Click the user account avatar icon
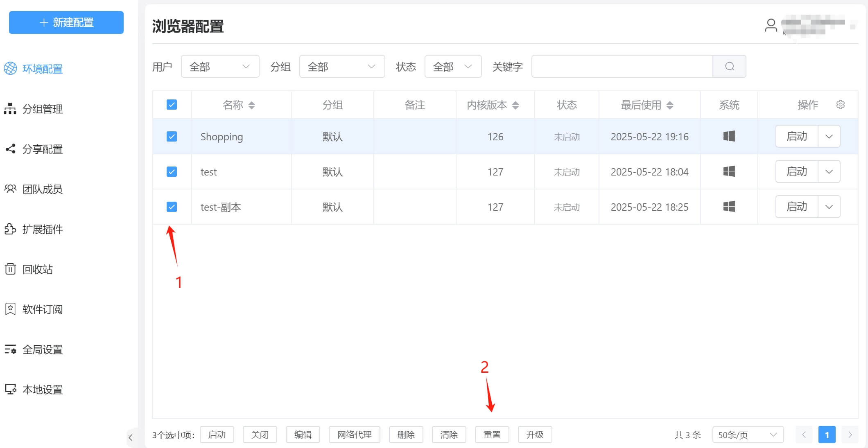The width and height of the screenshot is (868, 448). (x=771, y=25)
